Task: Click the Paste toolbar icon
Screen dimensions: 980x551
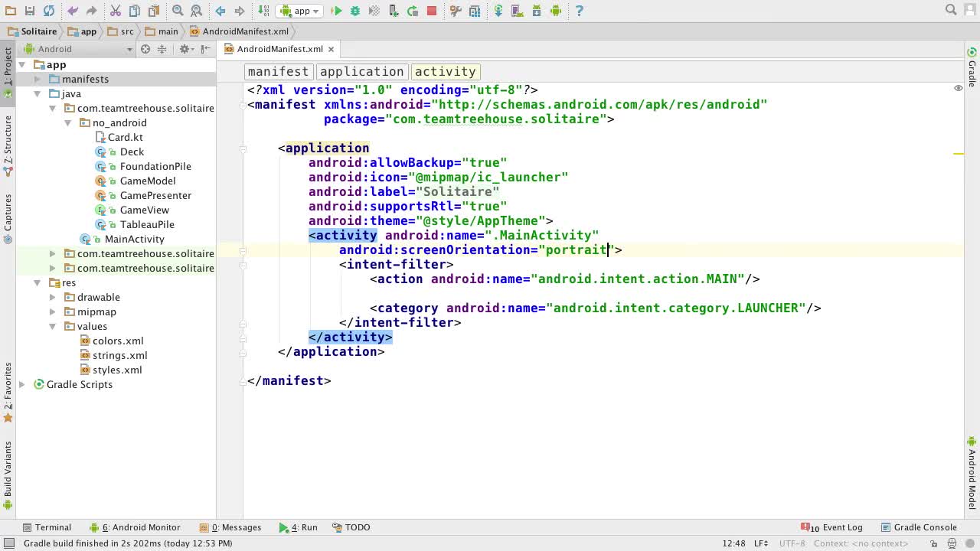Action: pos(154,11)
